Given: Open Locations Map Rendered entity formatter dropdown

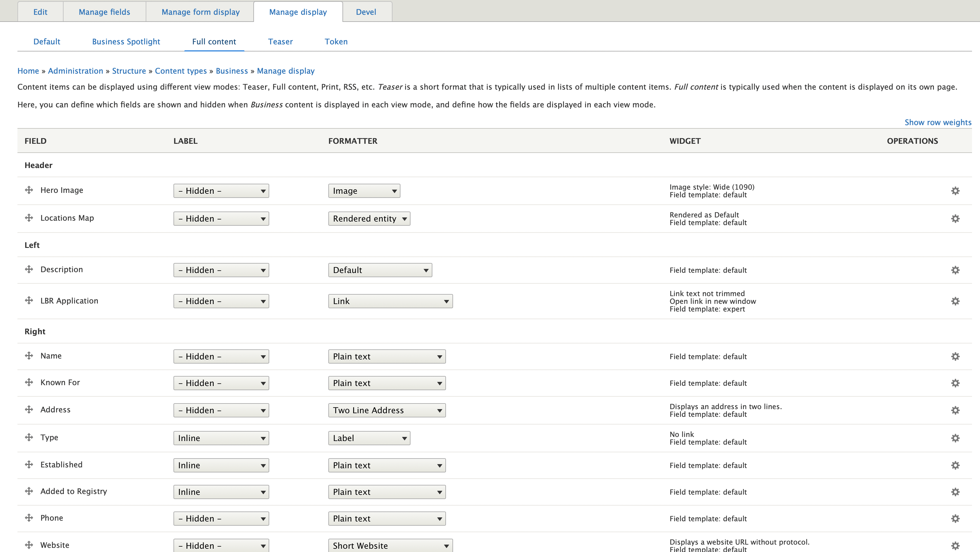Looking at the screenshot, I should tap(369, 219).
